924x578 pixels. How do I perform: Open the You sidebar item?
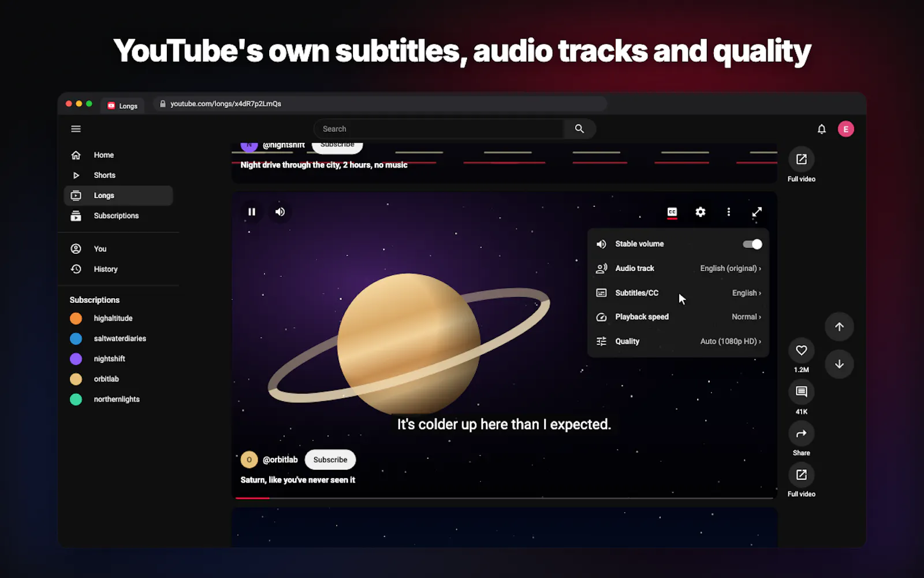(118, 249)
